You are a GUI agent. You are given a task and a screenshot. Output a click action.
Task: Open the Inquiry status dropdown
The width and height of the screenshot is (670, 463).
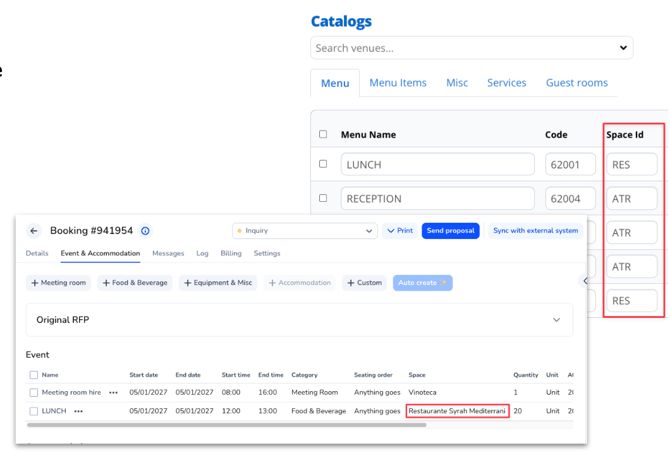pyautogui.click(x=304, y=231)
